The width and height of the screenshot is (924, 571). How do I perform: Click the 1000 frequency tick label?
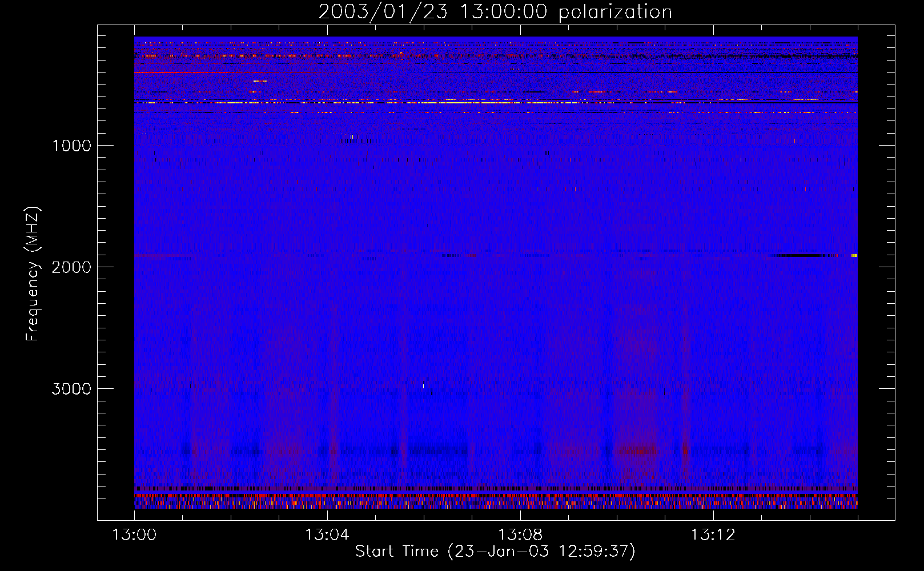(x=71, y=146)
